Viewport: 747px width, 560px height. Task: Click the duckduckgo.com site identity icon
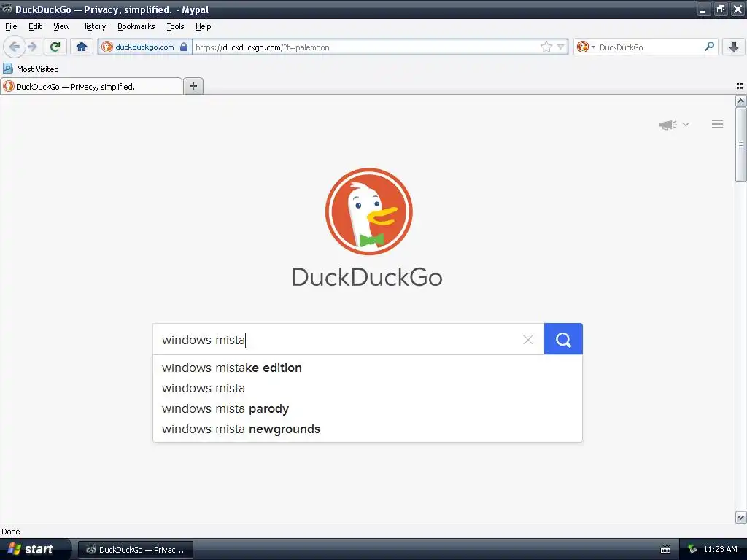[x=107, y=47]
